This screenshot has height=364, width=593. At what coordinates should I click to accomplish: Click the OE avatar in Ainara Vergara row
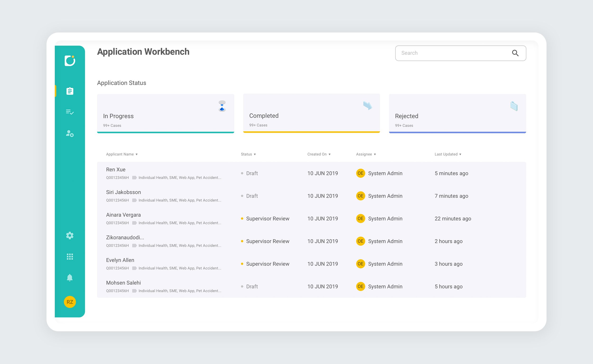[x=361, y=218]
